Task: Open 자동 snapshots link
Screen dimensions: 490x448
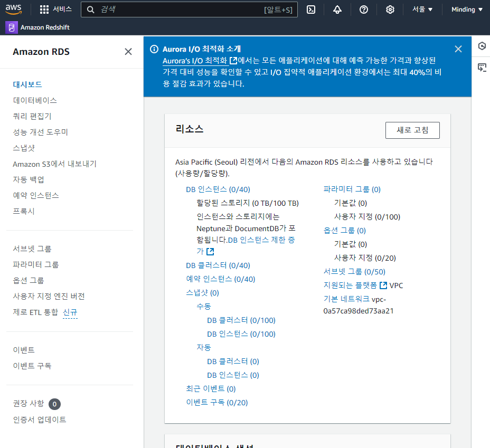Action: pos(204,347)
